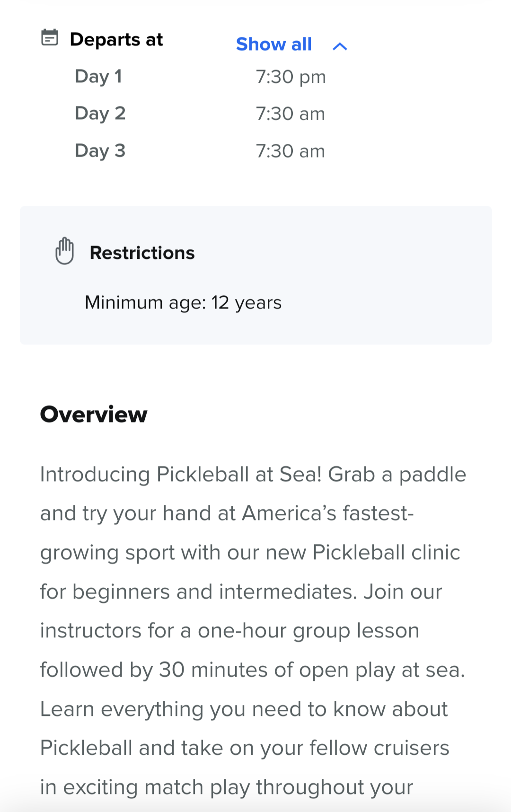Click the Minimum age: 12 years text
The height and width of the screenshot is (812, 511).
pos(183,303)
